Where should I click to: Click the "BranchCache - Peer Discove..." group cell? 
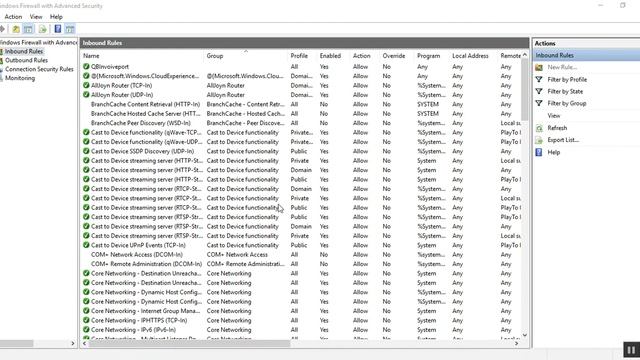[x=245, y=123]
